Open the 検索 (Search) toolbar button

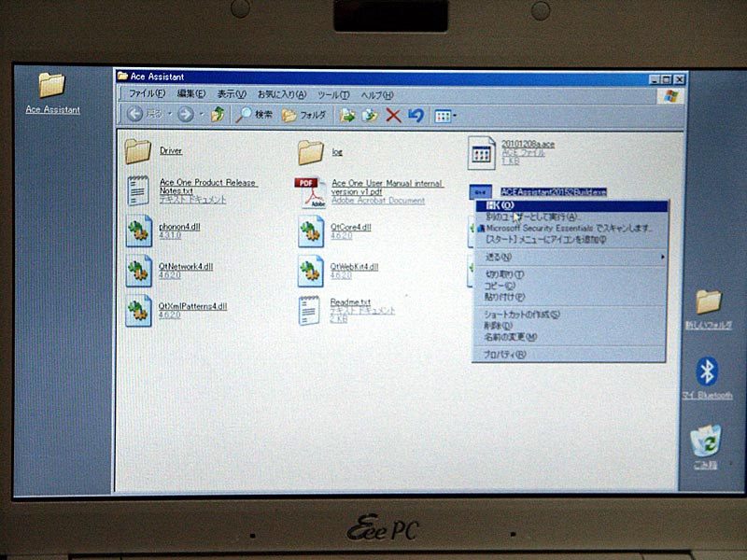click(254, 115)
